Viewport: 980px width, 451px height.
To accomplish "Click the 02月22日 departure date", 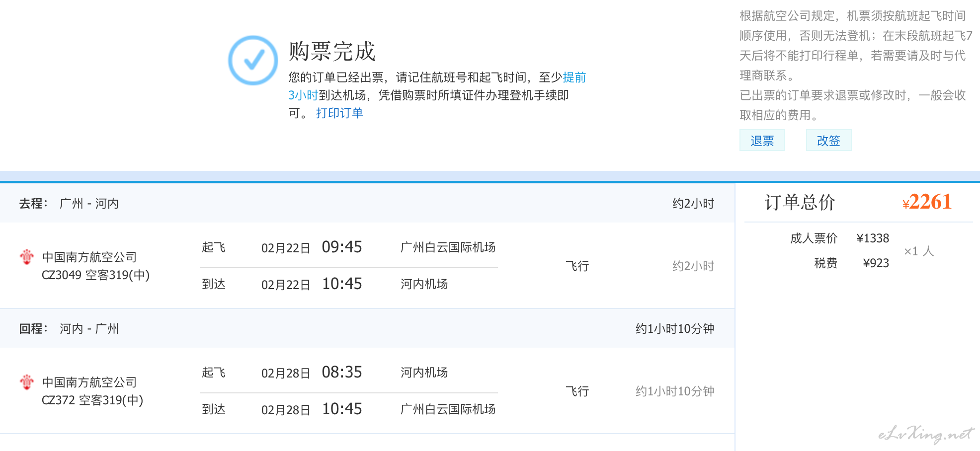I will point(286,248).
